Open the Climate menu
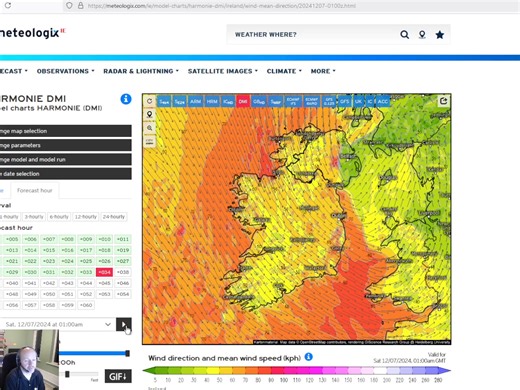The width and height of the screenshot is (520, 390). point(284,71)
